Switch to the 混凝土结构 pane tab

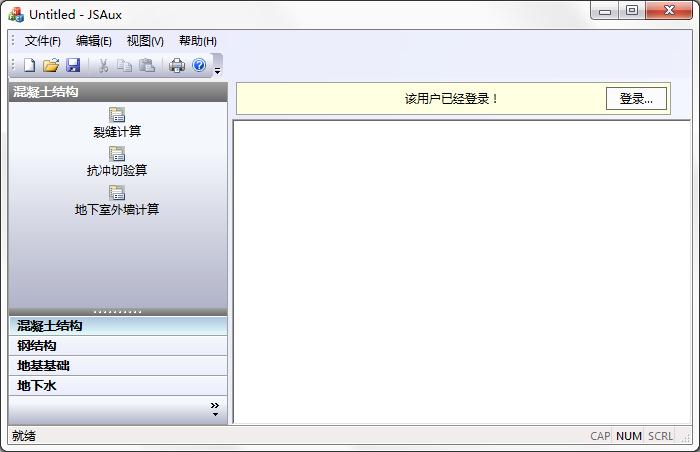coord(118,326)
